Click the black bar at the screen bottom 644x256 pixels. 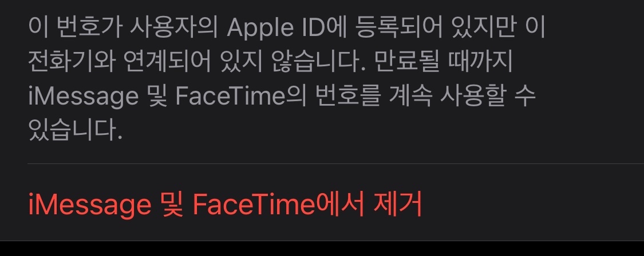pyautogui.click(x=322, y=249)
